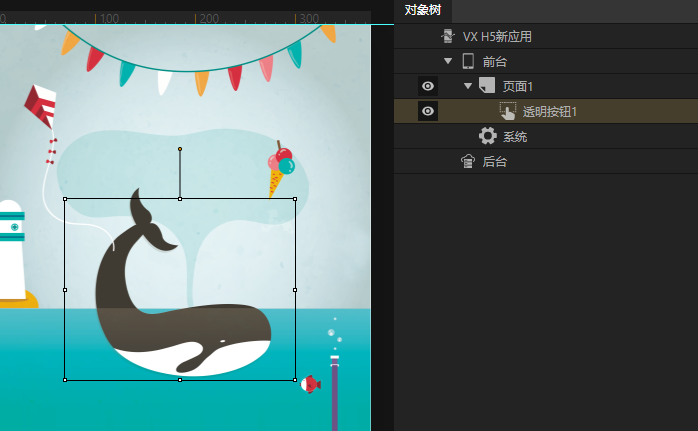Screen dimensions: 698x431
Task: Select the VX H5新应用 tree row
Action: tap(546, 36)
